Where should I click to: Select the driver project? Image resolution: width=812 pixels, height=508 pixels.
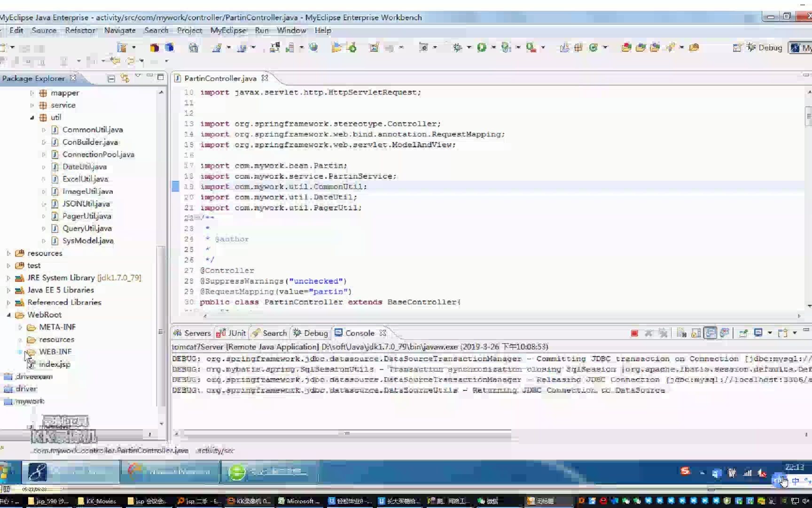pyautogui.click(x=26, y=389)
